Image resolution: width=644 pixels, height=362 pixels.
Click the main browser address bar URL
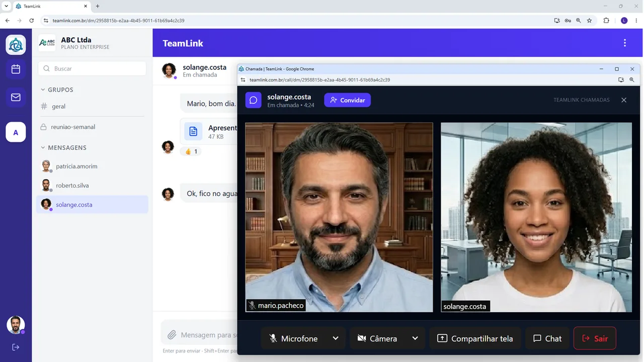click(119, 21)
